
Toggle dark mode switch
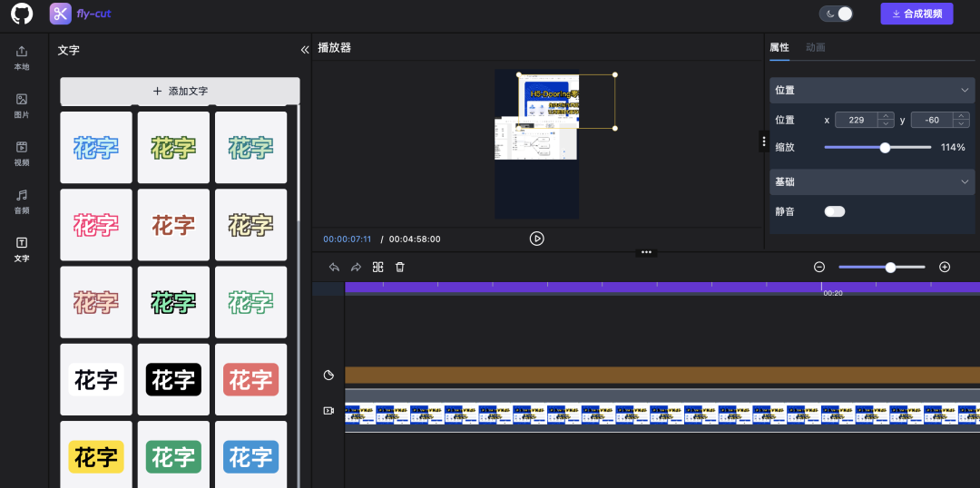pos(837,14)
